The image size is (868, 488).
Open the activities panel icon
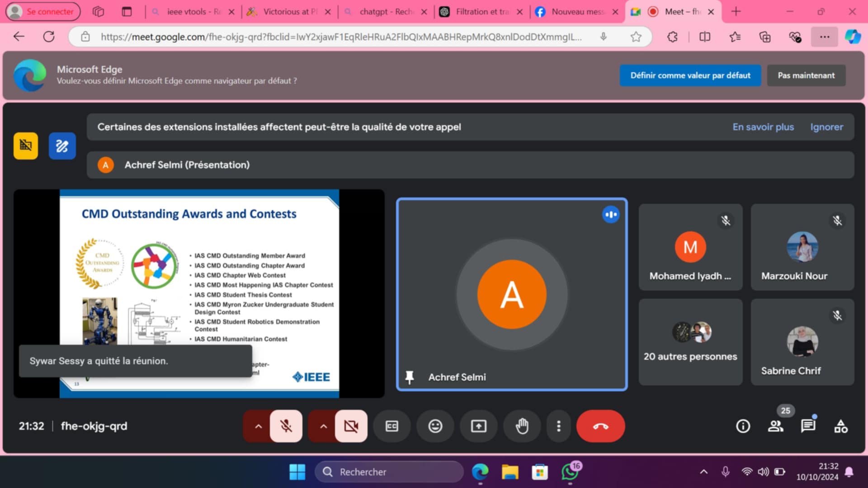(x=840, y=426)
